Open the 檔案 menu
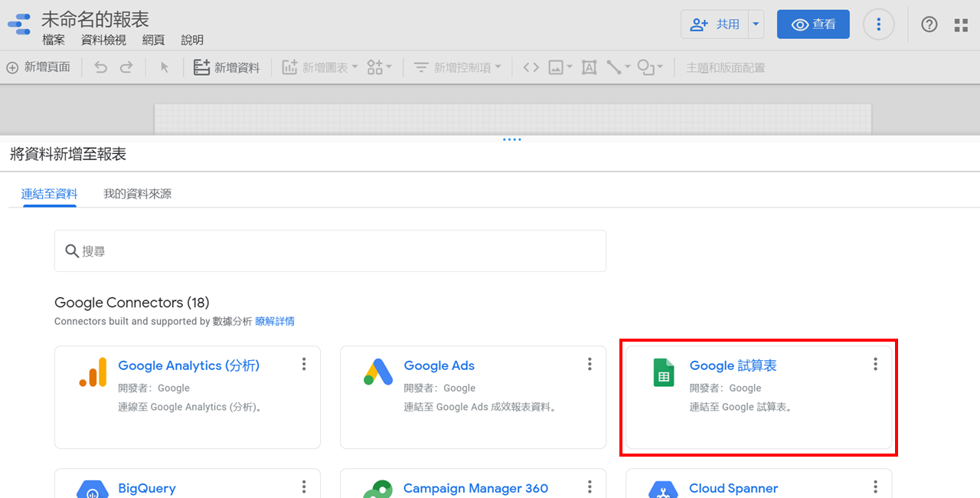The height and width of the screenshot is (498, 980). [54, 41]
